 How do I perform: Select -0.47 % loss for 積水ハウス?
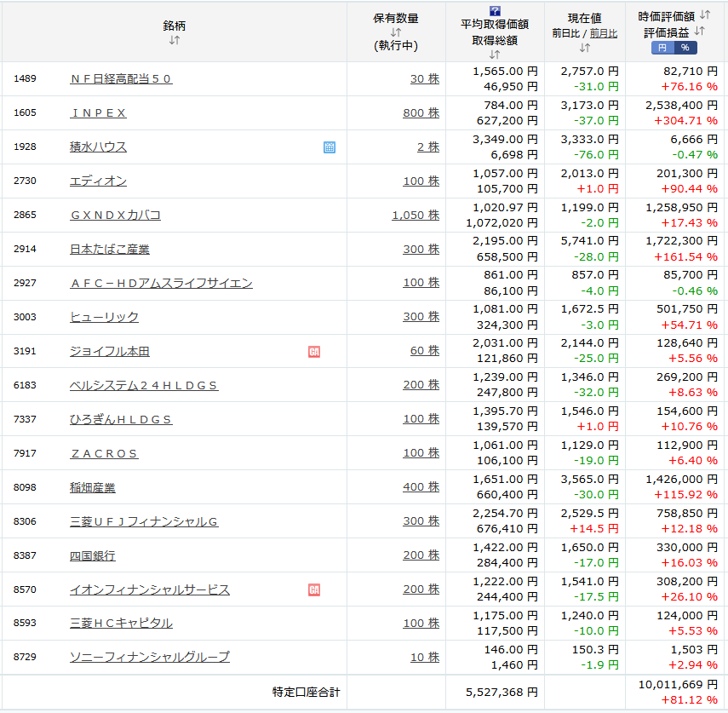coord(695,155)
